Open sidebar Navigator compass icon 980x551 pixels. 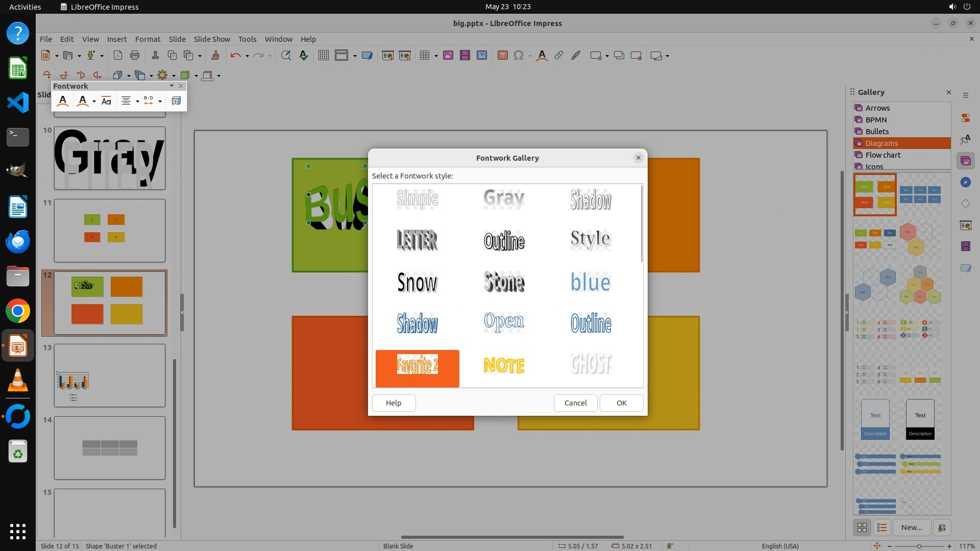pos(965,182)
